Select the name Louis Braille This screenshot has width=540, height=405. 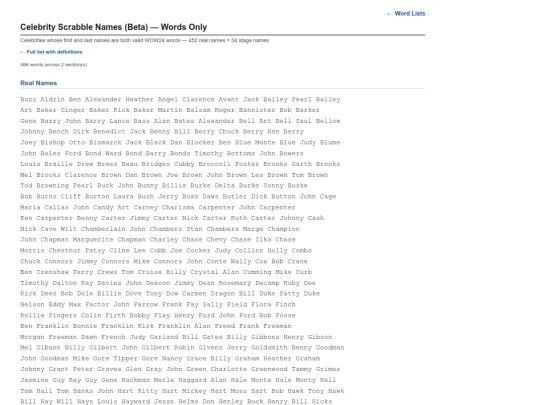pos(46,164)
